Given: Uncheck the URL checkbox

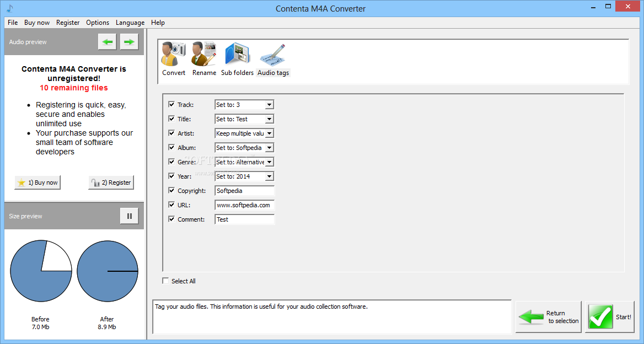Looking at the screenshot, I should point(171,205).
